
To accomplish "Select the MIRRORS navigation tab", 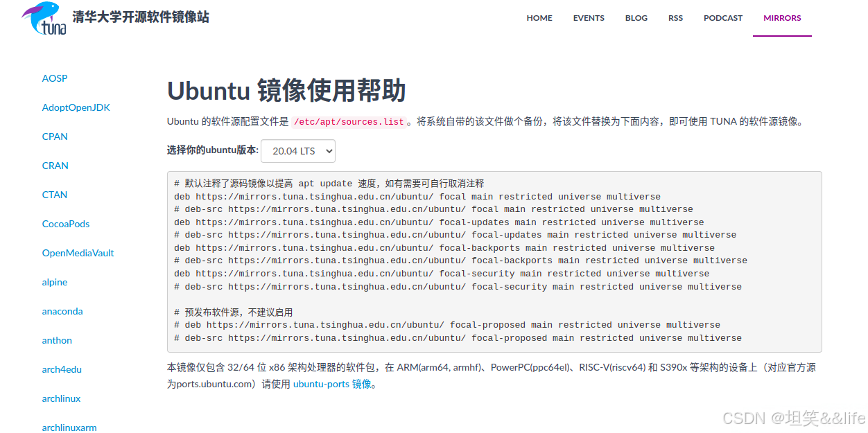I will pyautogui.click(x=782, y=18).
